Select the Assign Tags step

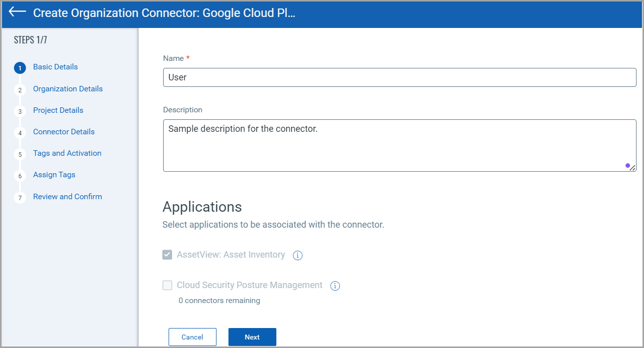[54, 175]
